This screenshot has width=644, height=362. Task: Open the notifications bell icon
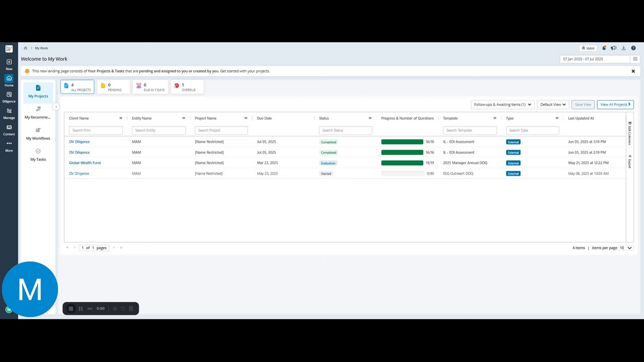click(x=604, y=48)
